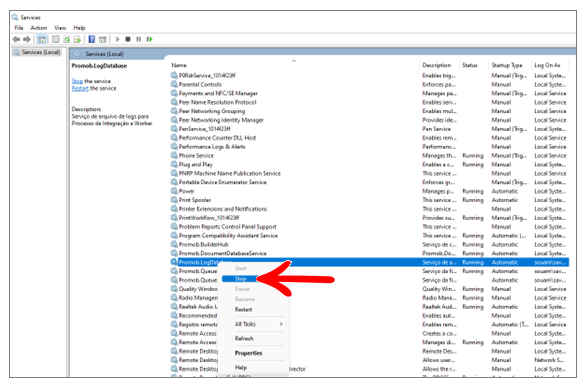This screenshot has height=391, width=585.
Task: Sort by the Status column header
Action: pos(470,65)
